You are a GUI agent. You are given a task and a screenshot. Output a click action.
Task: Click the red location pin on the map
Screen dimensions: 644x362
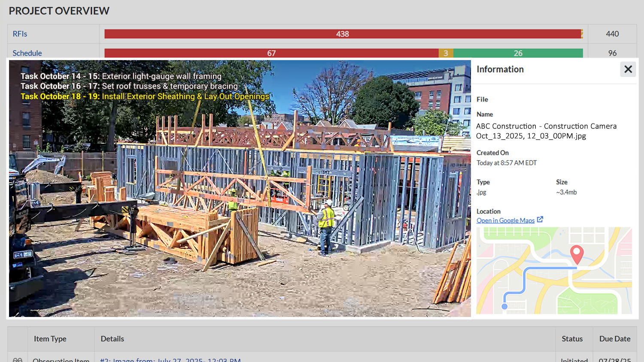576,254
